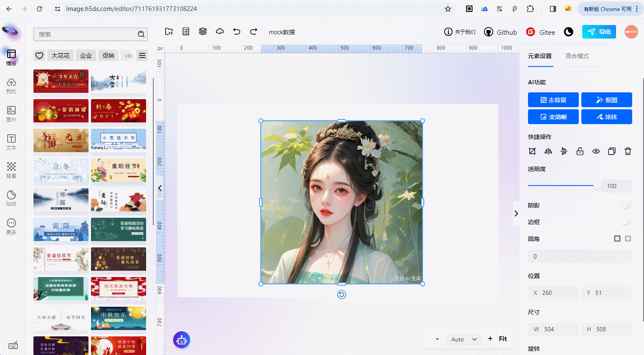
Task: Toggle dark mode moon icon
Action: [x=569, y=32]
